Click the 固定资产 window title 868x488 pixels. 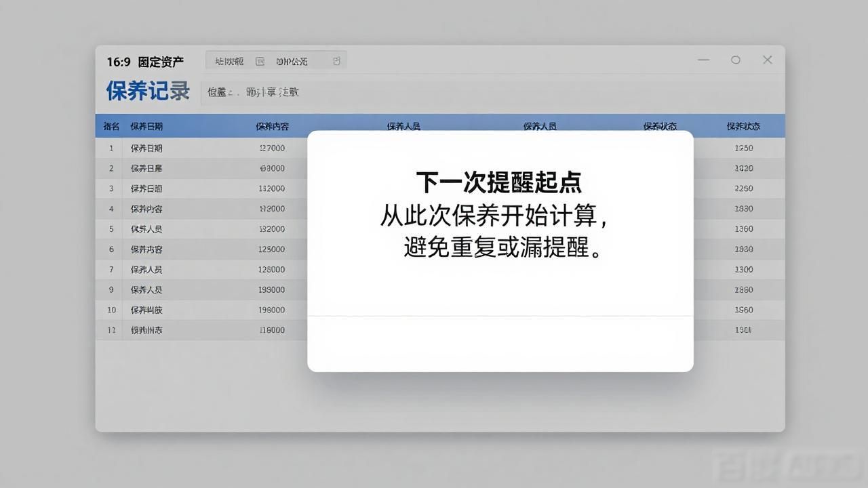point(161,62)
